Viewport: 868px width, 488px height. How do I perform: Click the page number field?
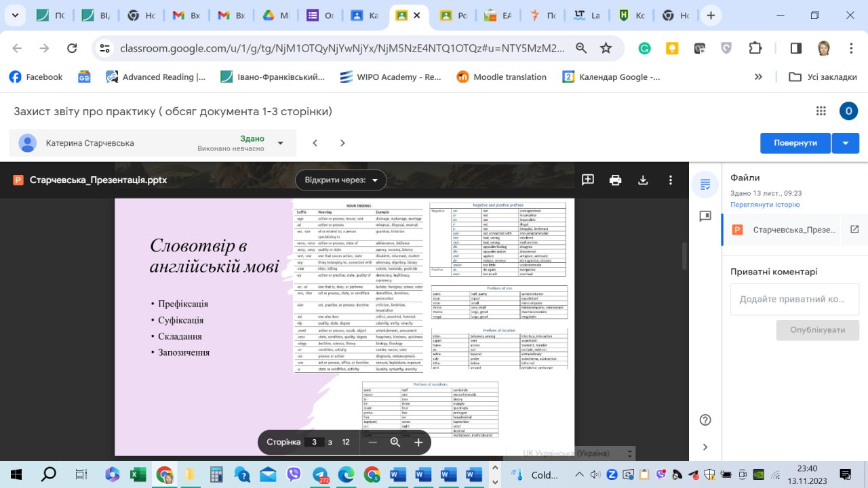[x=314, y=442]
